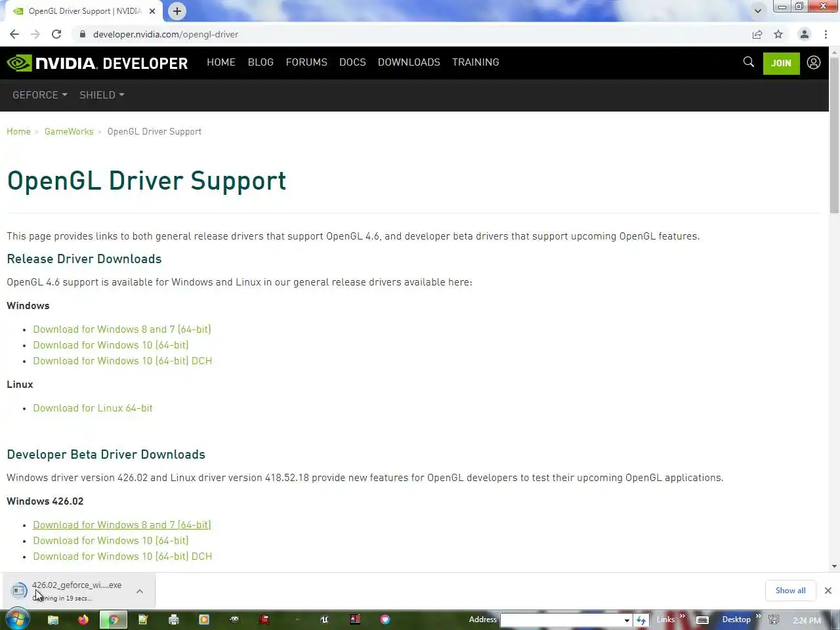Expand the Desktop toolbar chevron
The height and width of the screenshot is (630, 840).
[758, 616]
